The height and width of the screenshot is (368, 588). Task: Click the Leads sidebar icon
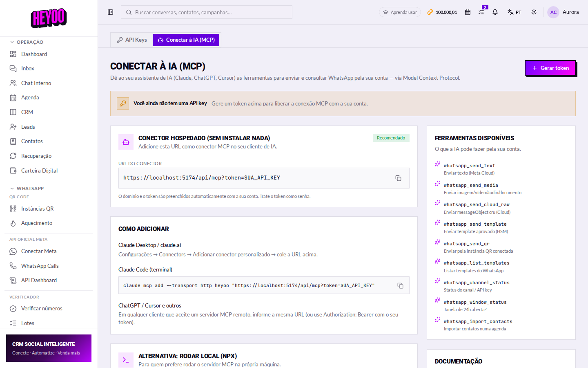(x=13, y=127)
